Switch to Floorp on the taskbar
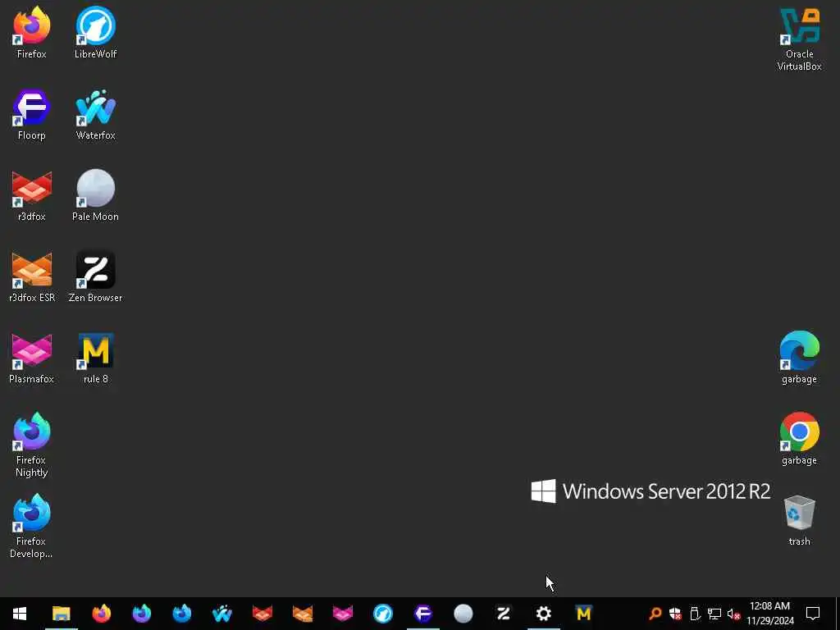 [422, 614]
